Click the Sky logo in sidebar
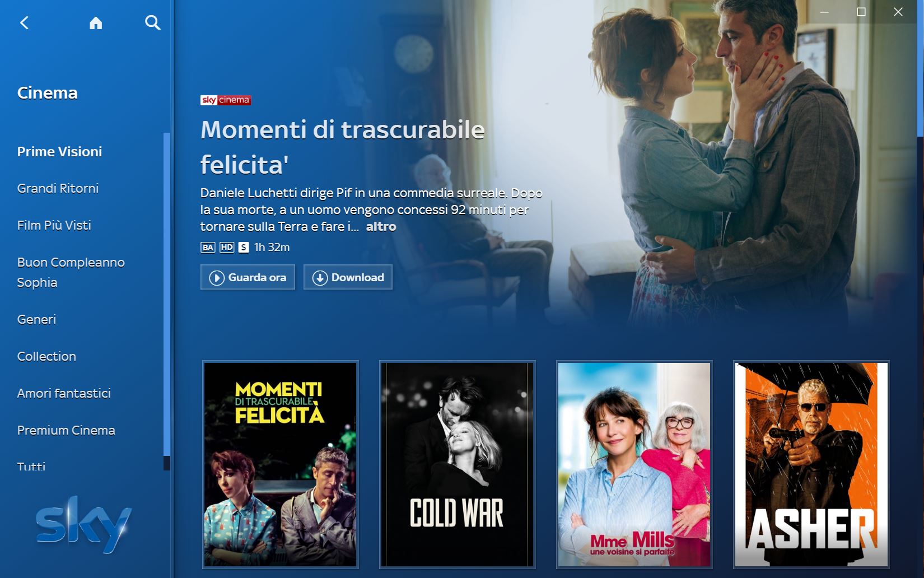Screen dimensions: 924x578 pos(84,524)
